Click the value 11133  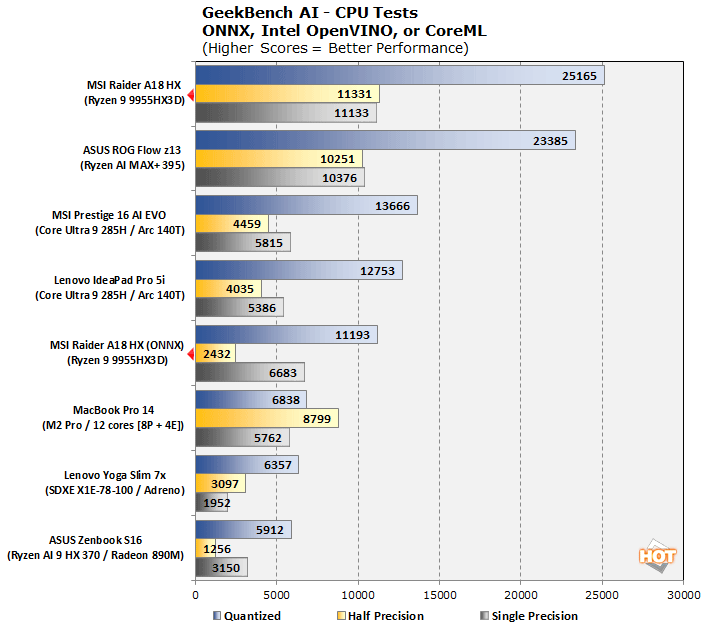(351, 113)
